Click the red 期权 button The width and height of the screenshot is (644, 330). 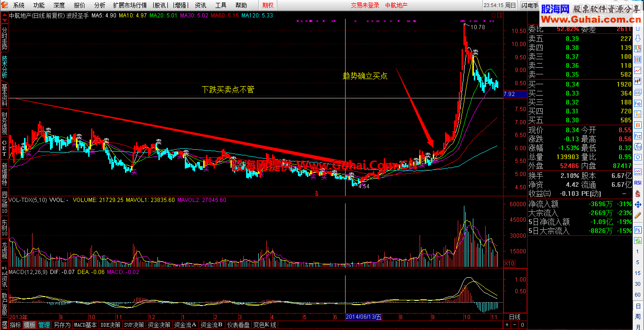point(268,5)
